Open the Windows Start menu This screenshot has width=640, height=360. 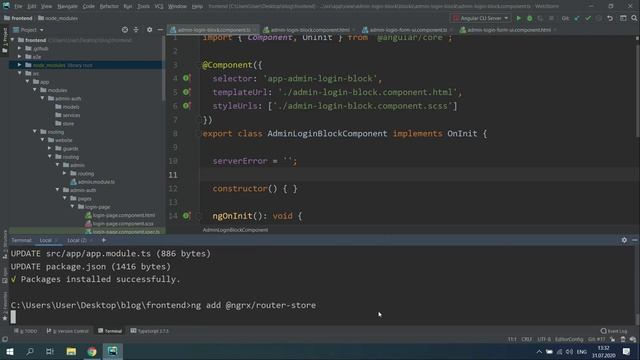pyautogui.click(x=10, y=351)
